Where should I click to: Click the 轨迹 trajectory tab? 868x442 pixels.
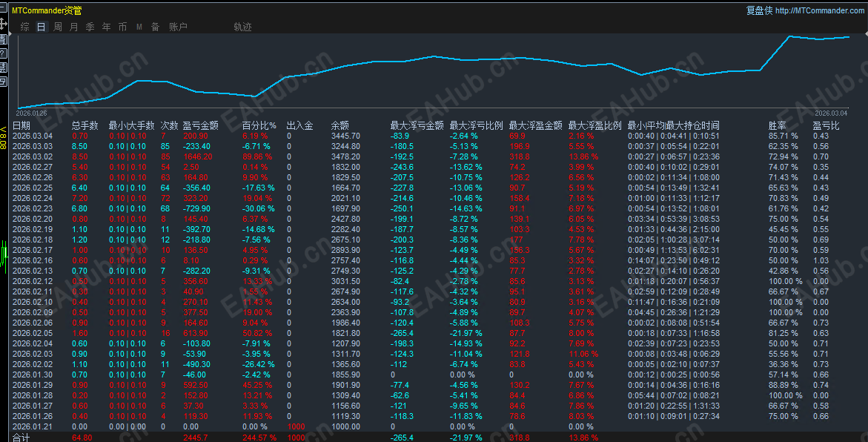click(242, 27)
